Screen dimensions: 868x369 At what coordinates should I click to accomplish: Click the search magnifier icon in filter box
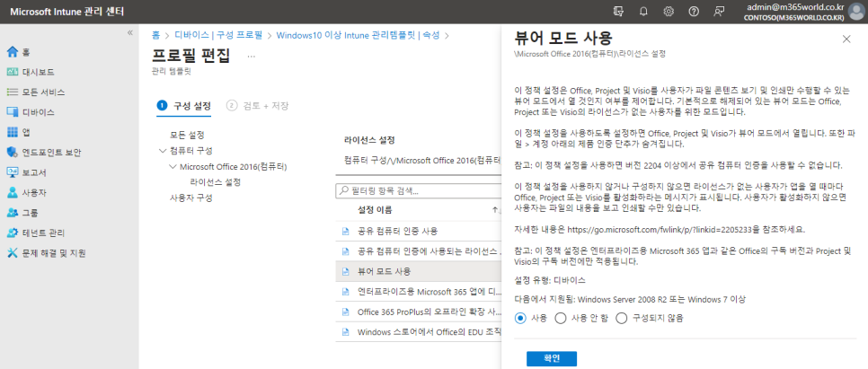tap(344, 191)
